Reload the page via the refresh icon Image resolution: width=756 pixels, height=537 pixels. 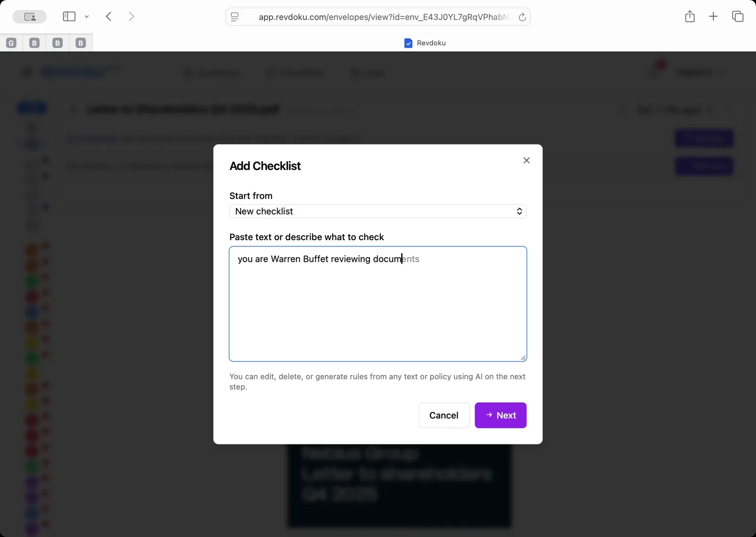[x=522, y=17]
